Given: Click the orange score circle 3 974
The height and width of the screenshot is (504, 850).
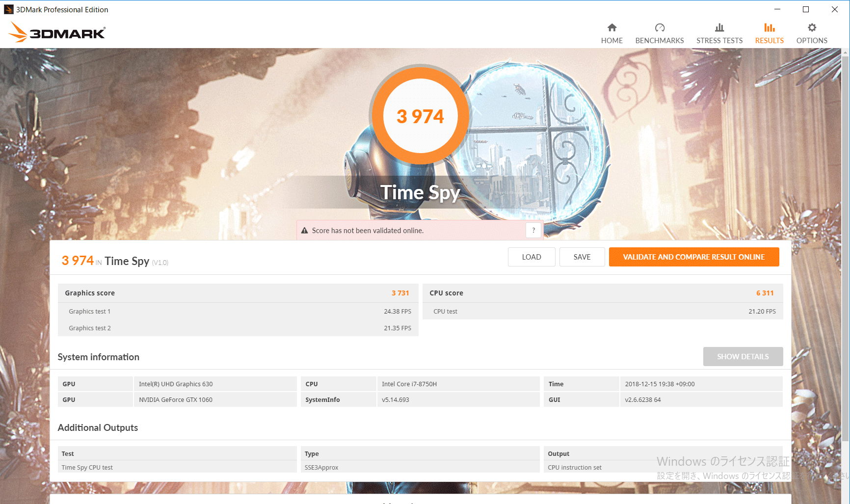Looking at the screenshot, I should point(420,116).
